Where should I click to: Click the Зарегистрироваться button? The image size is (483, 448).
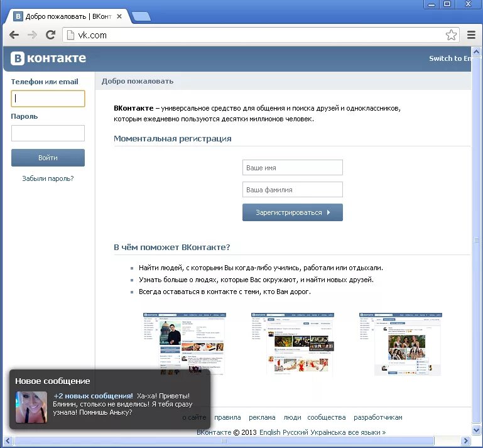pos(293,212)
